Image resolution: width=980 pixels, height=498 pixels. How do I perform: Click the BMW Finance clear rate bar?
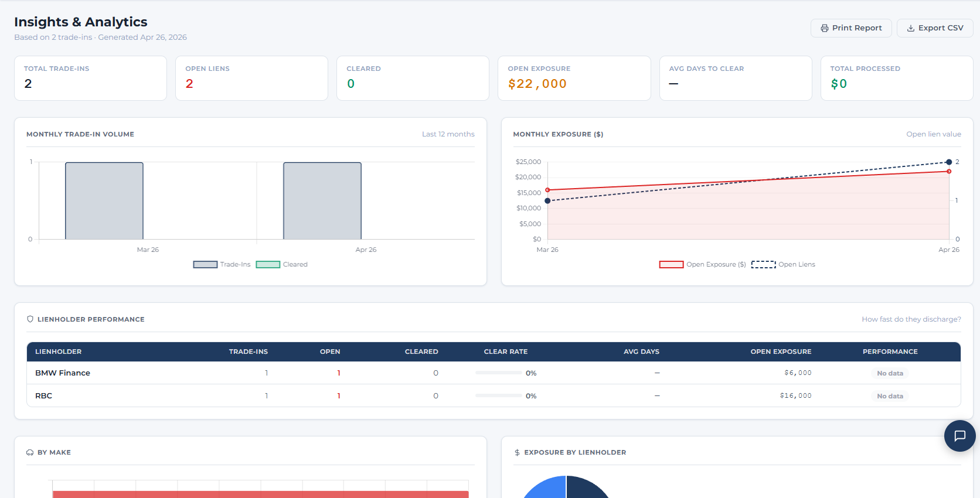498,373
